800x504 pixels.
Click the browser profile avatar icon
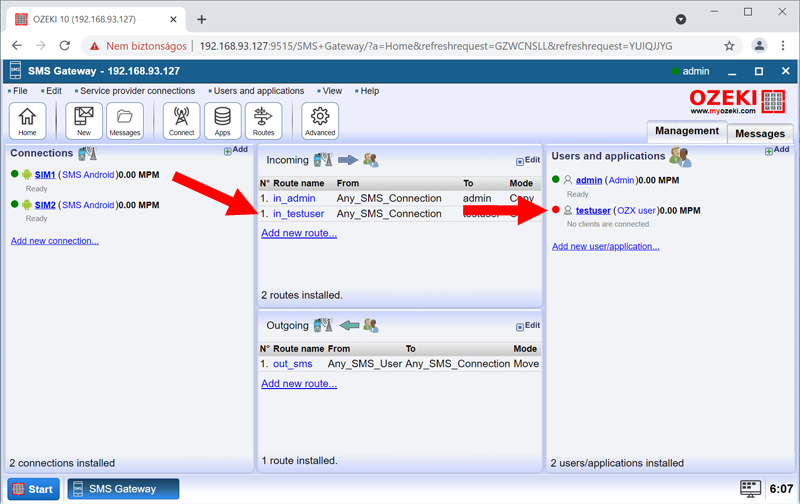[759, 46]
